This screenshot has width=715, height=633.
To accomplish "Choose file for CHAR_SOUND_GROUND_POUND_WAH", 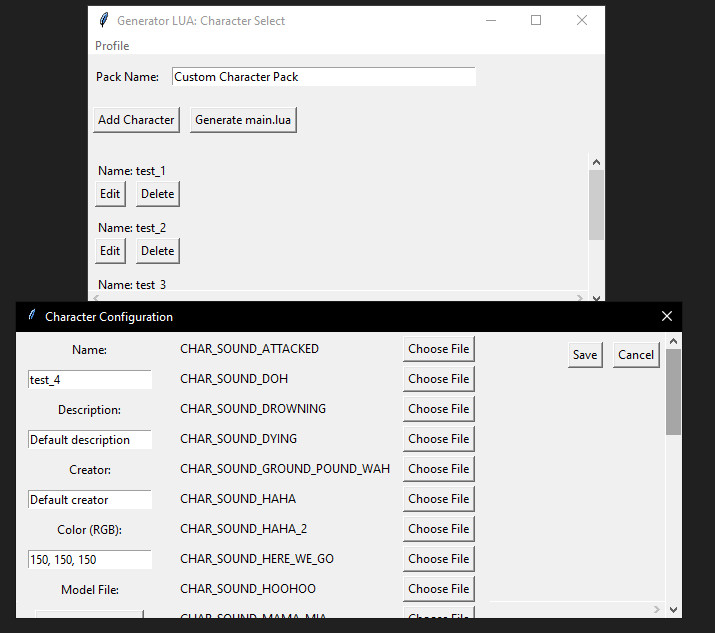I will pos(438,469).
